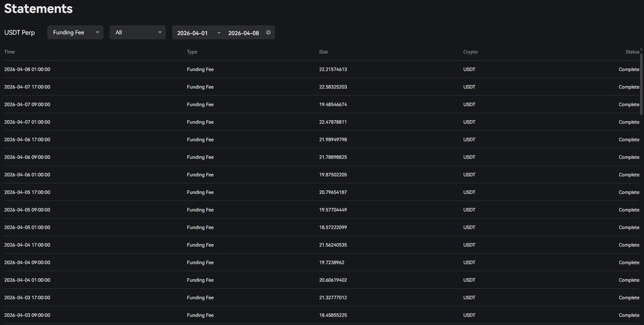Image resolution: width=644 pixels, height=325 pixels.
Task: Select the 2026-04-06 01:00:00 timestamp
Action: 27,175
